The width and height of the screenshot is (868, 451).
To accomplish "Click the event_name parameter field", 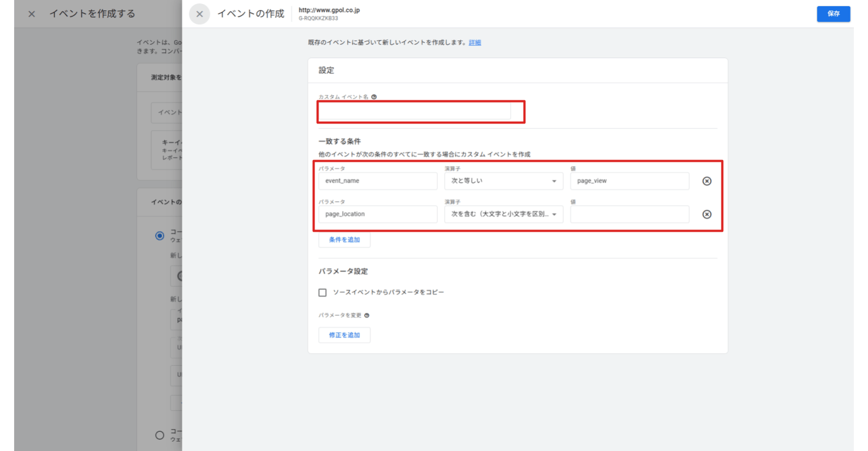I will click(x=378, y=181).
